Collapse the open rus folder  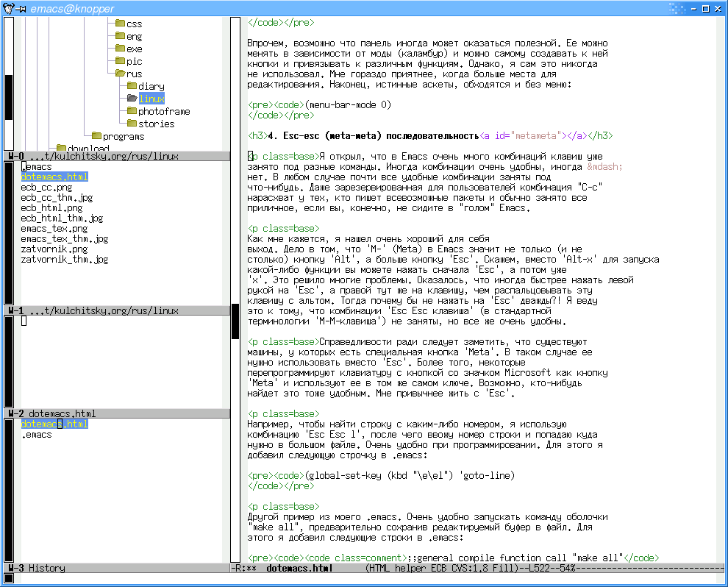click(119, 74)
